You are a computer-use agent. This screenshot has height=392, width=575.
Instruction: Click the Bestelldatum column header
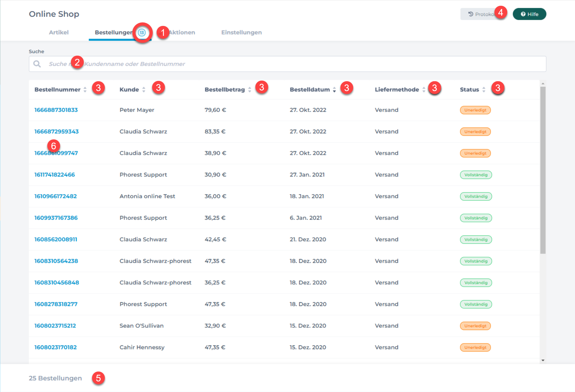pyautogui.click(x=310, y=90)
